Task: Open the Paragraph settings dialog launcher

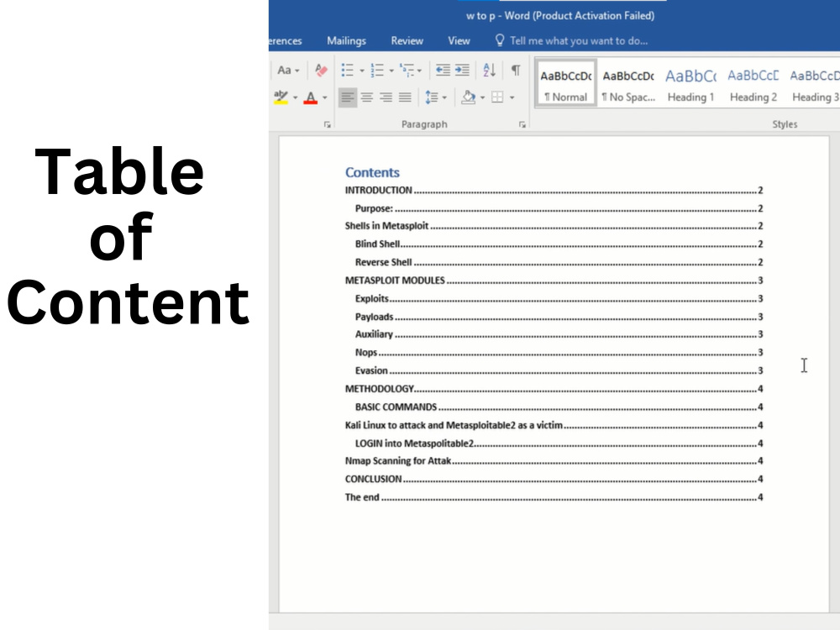Action: pos(522,125)
